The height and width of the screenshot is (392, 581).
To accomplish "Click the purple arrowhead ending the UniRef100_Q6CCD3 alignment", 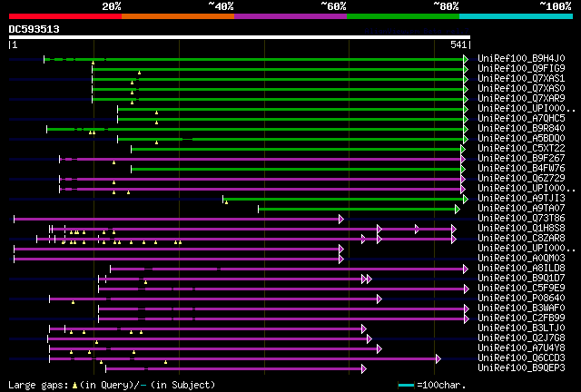I will pos(438,358).
